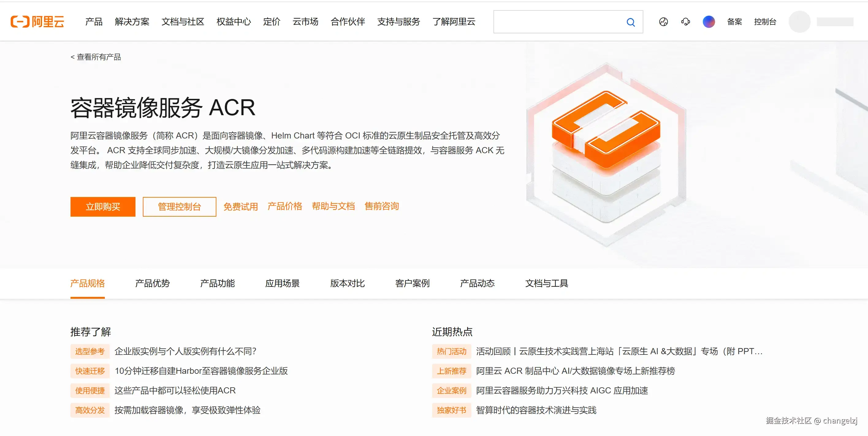Screen dimensions: 868x436
Task: Open the globe language icon
Action: 663,22
